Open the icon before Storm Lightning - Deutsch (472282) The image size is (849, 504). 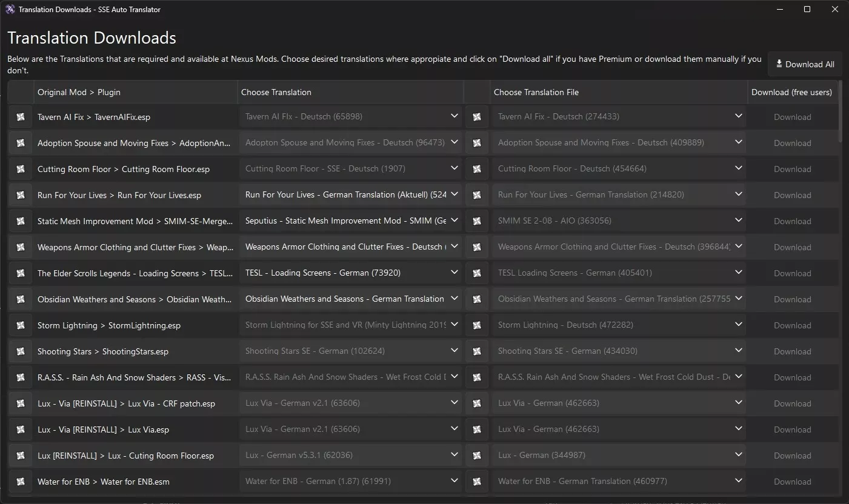(477, 325)
